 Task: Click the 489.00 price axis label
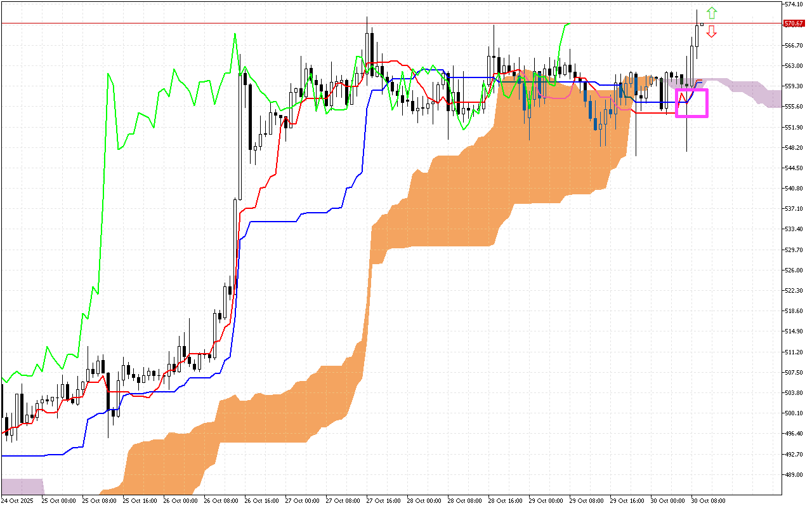pos(794,475)
